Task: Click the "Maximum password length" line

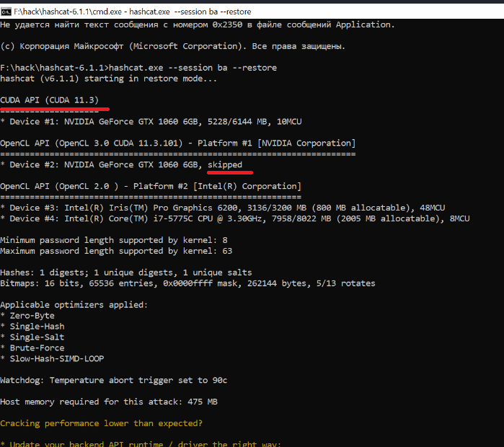Action: click(x=117, y=251)
